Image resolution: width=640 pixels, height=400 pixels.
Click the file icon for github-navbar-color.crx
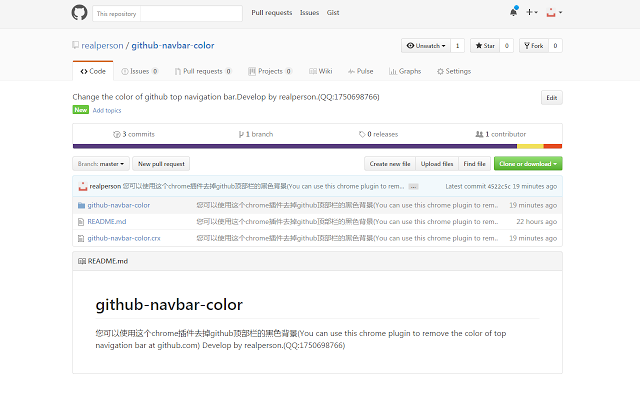(81, 238)
